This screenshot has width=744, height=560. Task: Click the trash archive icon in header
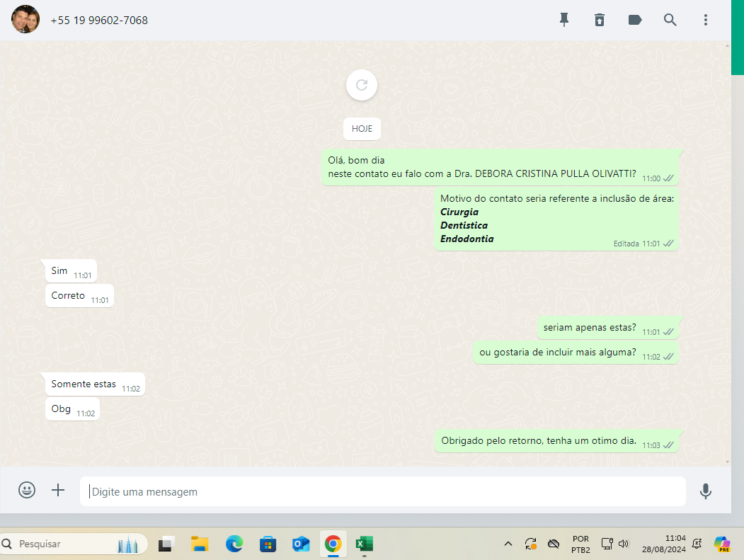point(600,20)
